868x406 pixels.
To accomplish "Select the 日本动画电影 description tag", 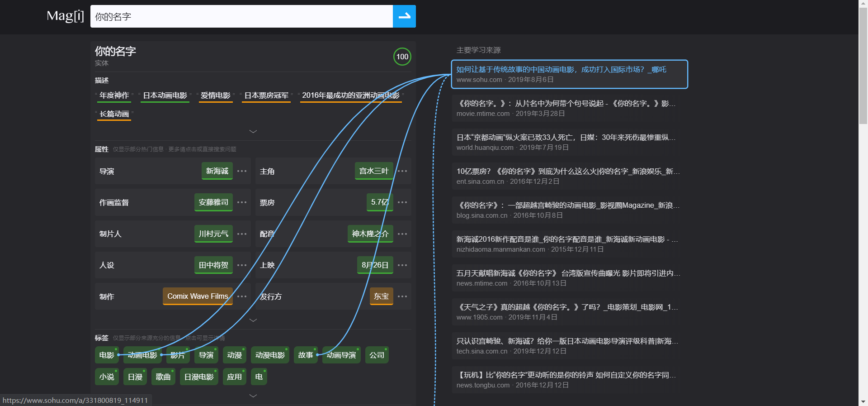I will click(165, 96).
